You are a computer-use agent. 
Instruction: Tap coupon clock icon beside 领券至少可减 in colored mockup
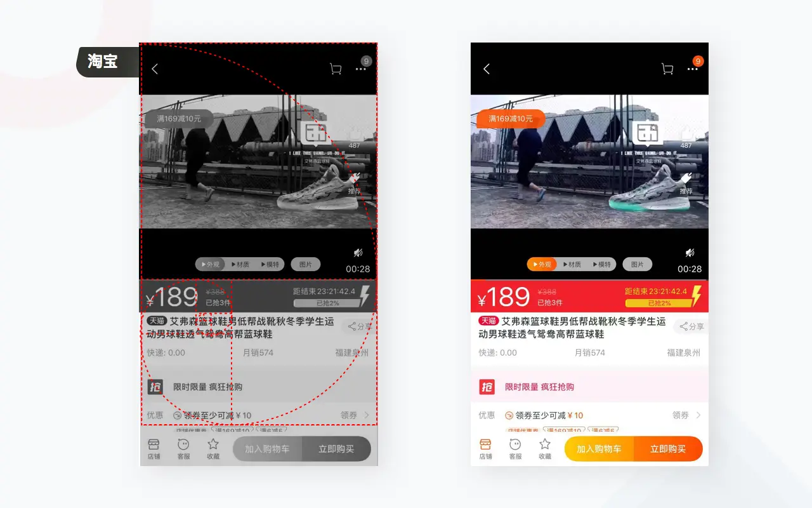click(x=509, y=415)
